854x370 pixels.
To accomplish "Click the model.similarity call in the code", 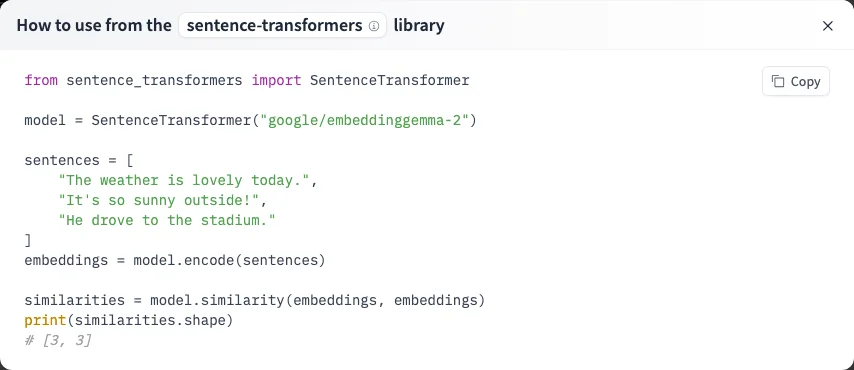I will point(318,300).
